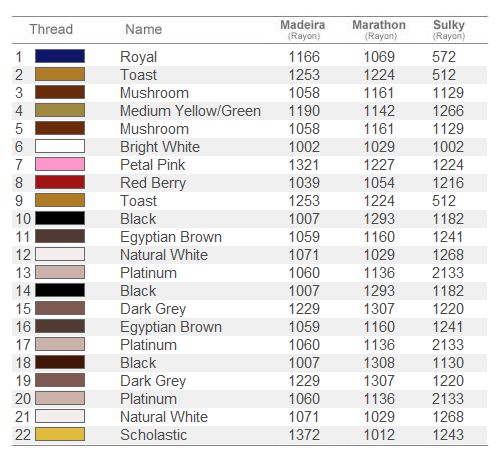Select the Madeira Rayon column header

point(303,29)
